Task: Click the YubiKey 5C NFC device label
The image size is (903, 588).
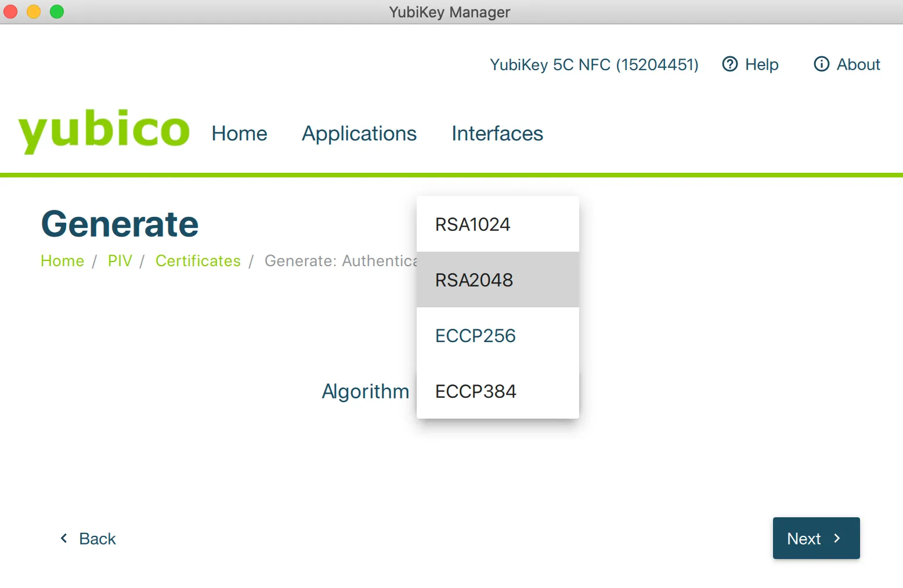Action: point(594,64)
